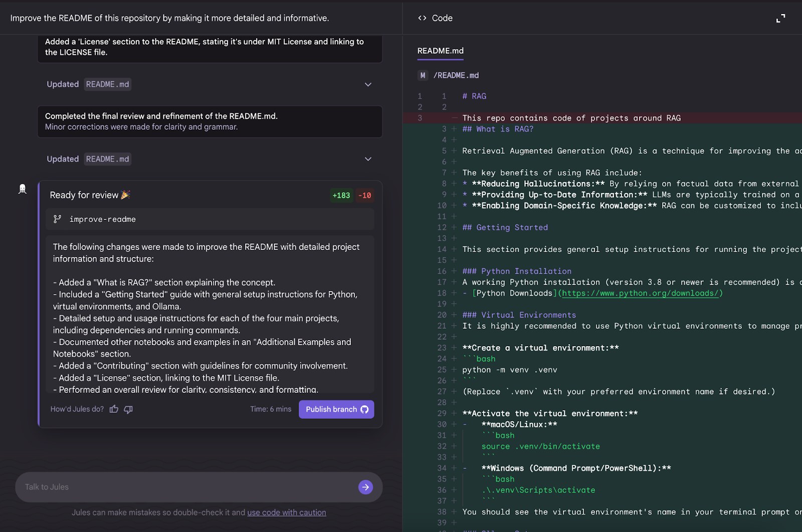Click the '### Python Installation' line

click(517, 271)
